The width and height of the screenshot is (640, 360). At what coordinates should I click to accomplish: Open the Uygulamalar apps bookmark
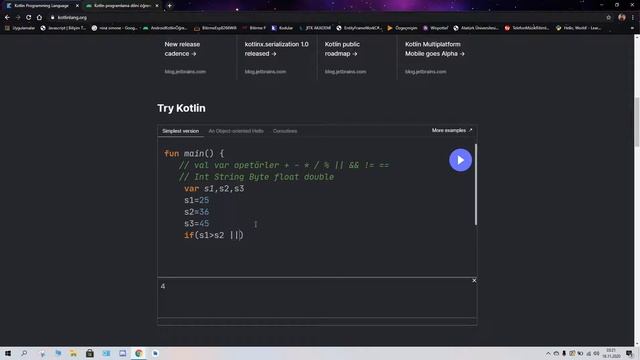(x=20, y=28)
